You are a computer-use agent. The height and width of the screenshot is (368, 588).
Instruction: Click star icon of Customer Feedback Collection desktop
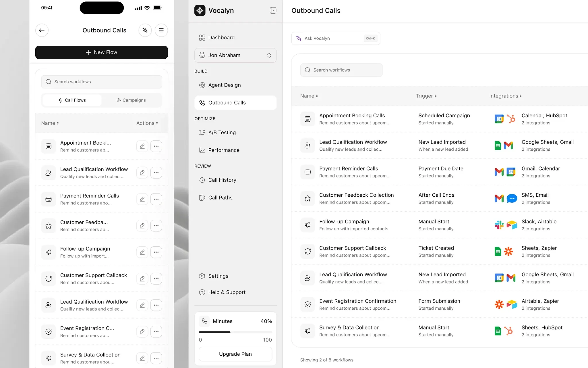[307, 198]
